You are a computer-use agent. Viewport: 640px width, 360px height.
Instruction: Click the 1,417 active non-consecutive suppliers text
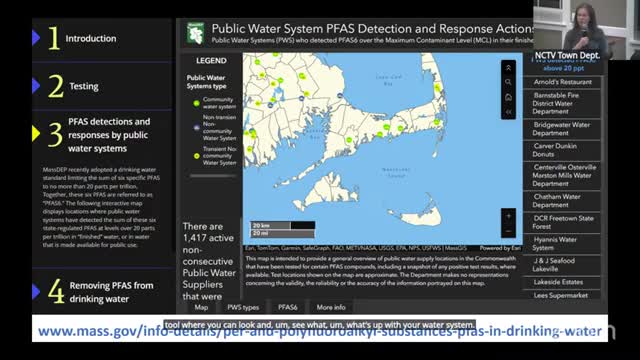(209, 261)
